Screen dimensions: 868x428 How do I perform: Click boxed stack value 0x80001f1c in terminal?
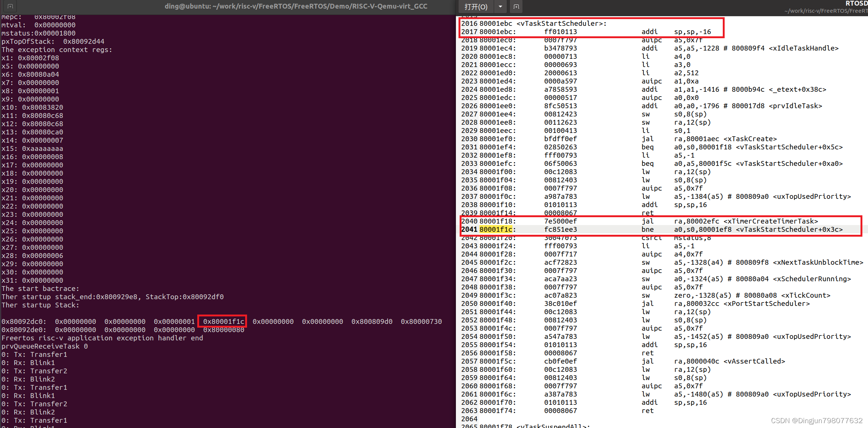click(223, 321)
